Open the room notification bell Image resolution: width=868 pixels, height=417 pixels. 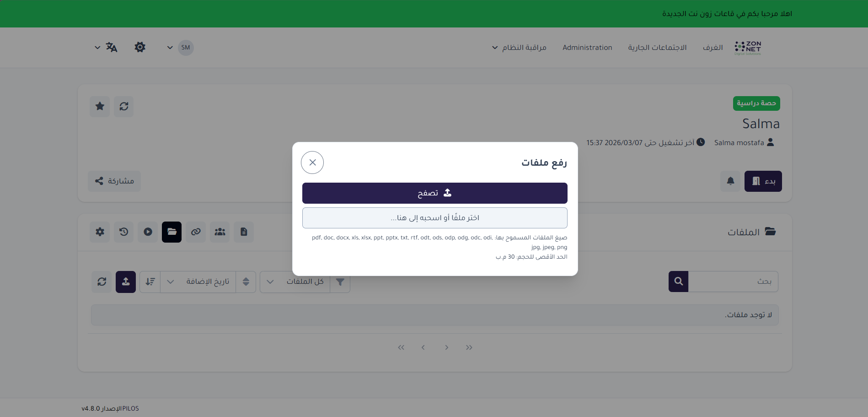(730, 181)
